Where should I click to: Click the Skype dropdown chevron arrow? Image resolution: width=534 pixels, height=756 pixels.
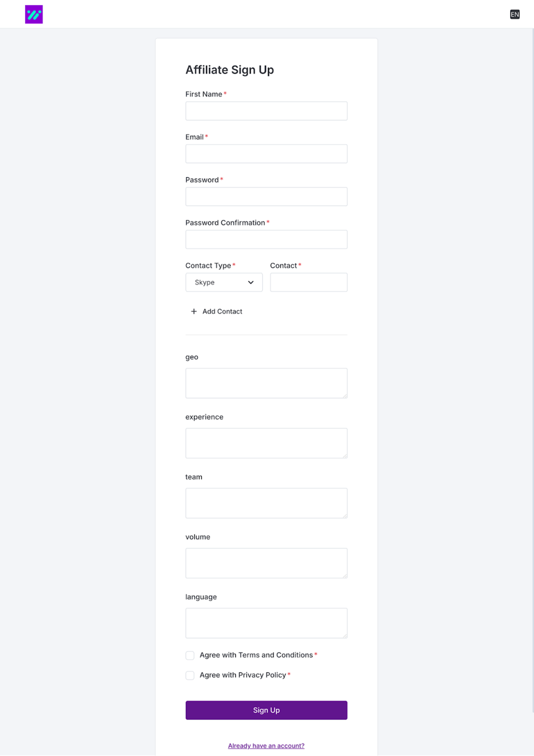(251, 282)
